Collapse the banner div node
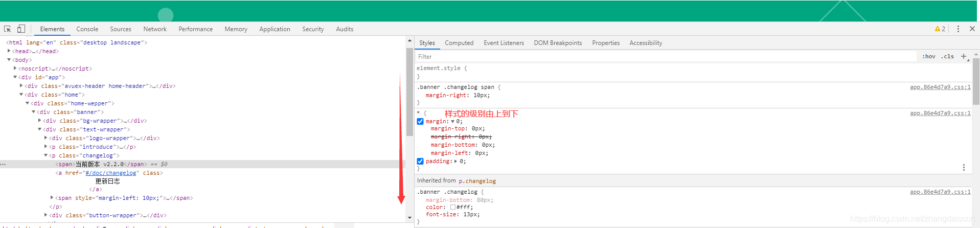The width and height of the screenshot is (980, 228). (34, 112)
